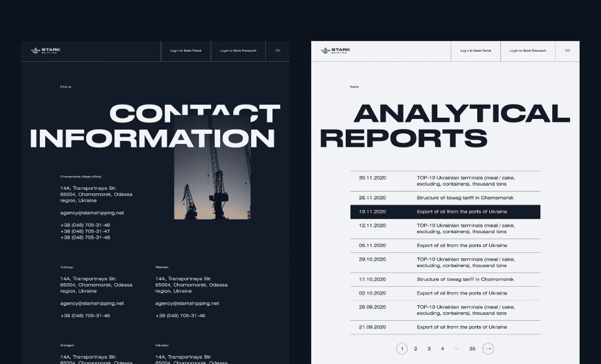The image size is (601, 364).
Task: Click the Stark Shipping logo on the light page
Action: (x=335, y=51)
